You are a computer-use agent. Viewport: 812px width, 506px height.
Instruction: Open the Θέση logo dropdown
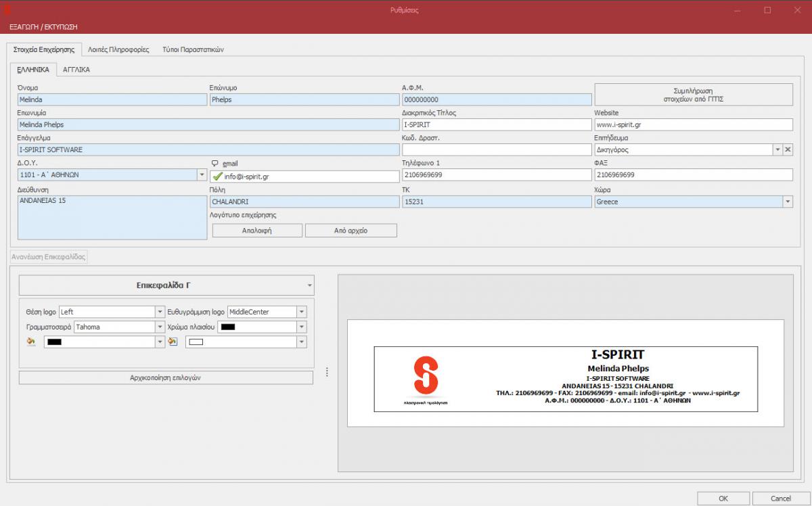[160, 312]
